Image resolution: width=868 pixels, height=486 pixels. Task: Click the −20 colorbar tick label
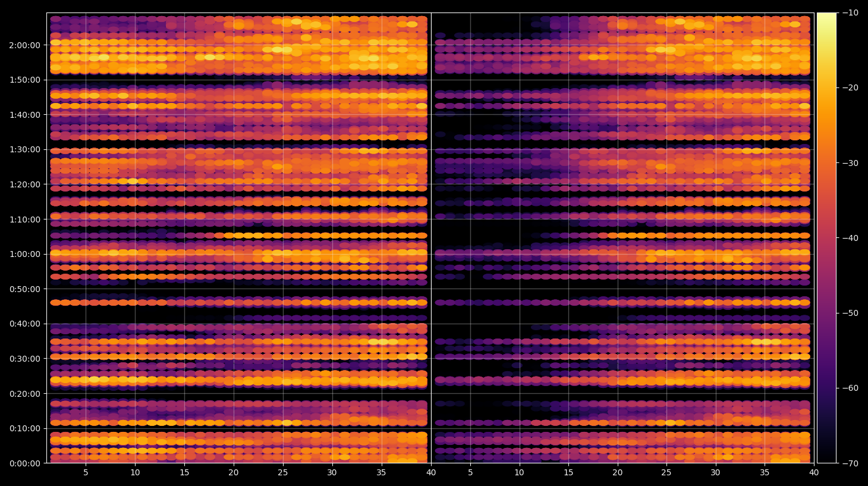850,88
